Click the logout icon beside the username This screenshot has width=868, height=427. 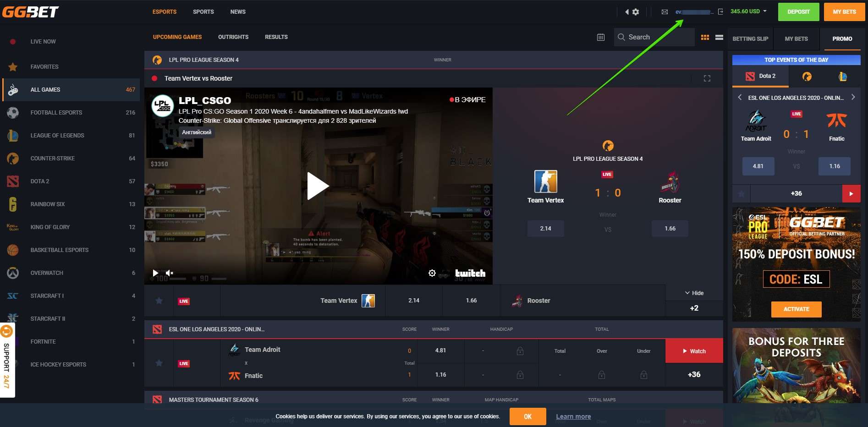(x=720, y=12)
